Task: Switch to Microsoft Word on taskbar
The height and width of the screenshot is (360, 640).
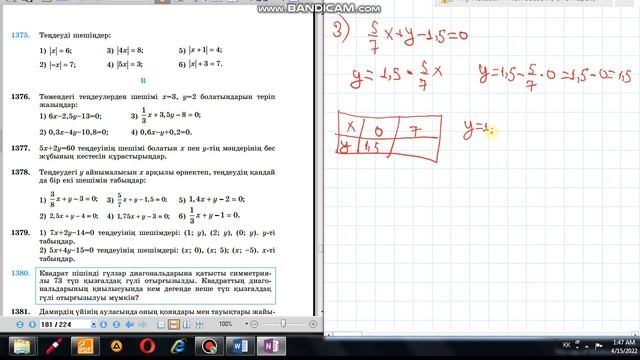Action: click(240, 347)
